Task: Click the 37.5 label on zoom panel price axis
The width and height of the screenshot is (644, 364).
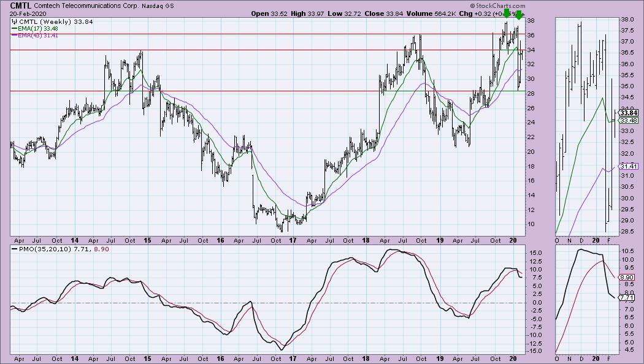Action: tap(626, 31)
